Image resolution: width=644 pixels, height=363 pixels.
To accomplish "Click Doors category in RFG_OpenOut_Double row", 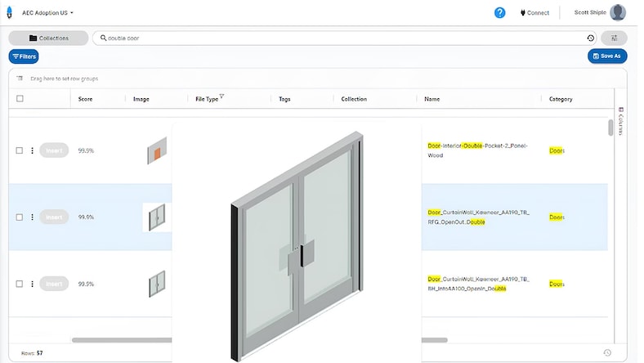I will [557, 217].
